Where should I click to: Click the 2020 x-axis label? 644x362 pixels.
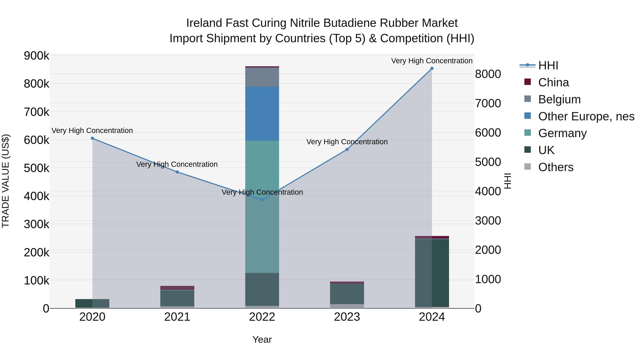coord(92,317)
